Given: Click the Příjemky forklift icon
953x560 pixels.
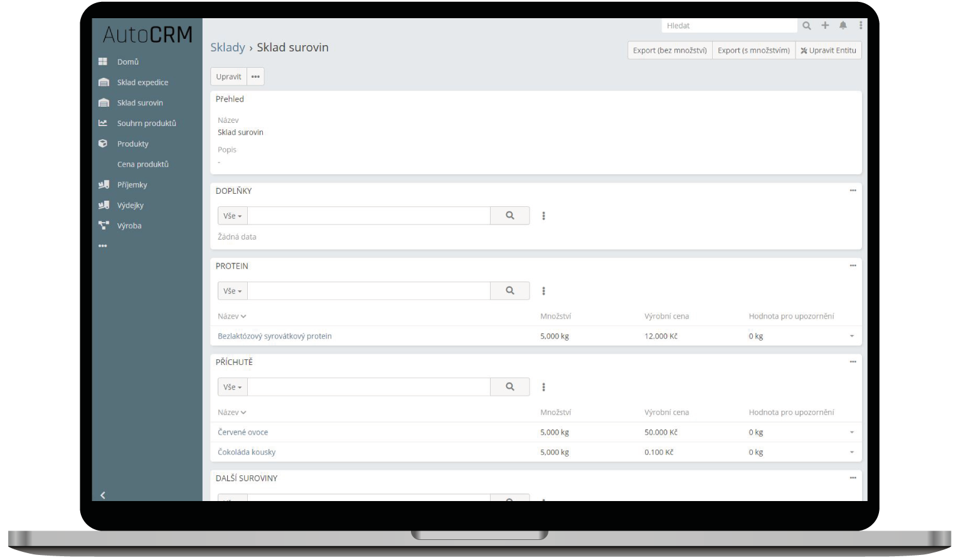Looking at the screenshot, I should (104, 184).
